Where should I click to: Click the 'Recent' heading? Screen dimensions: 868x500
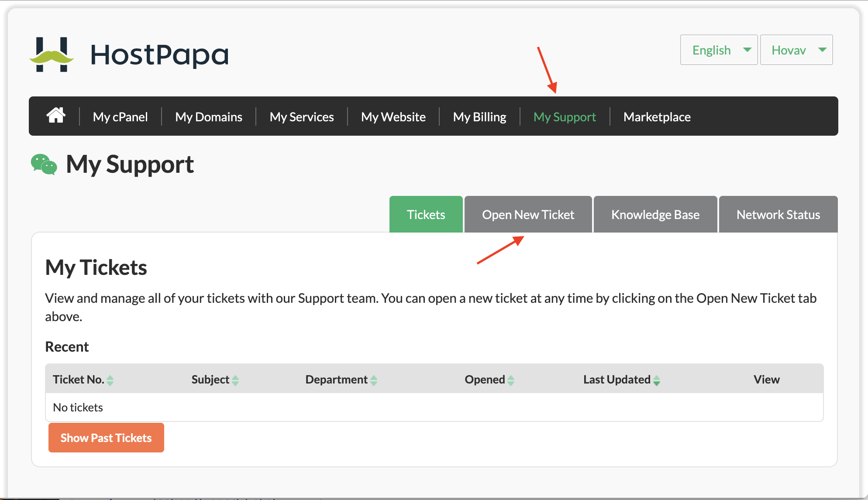pos(67,347)
